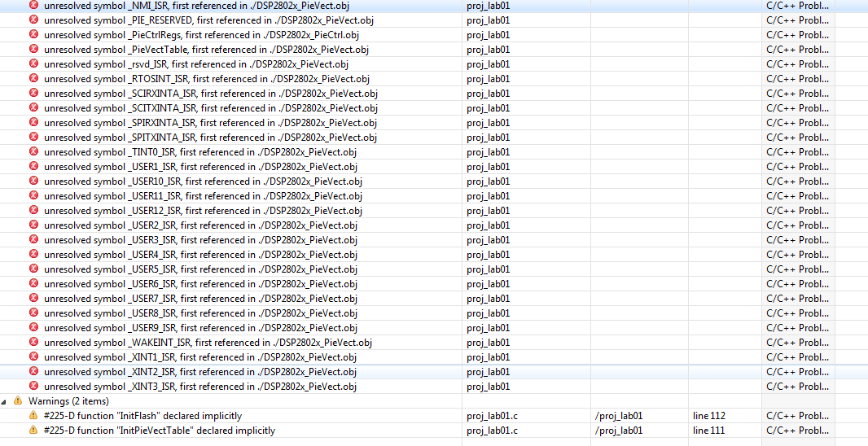Viewport: 868px width, 446px height.
Task: Click error icon for _USER12_ISR row
Action: [33, 210]
